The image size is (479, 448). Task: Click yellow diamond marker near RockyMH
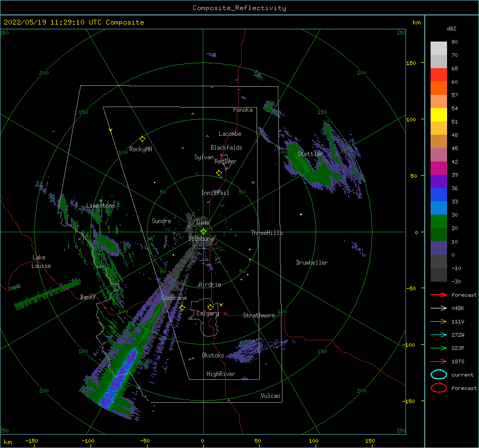(142, 139)
